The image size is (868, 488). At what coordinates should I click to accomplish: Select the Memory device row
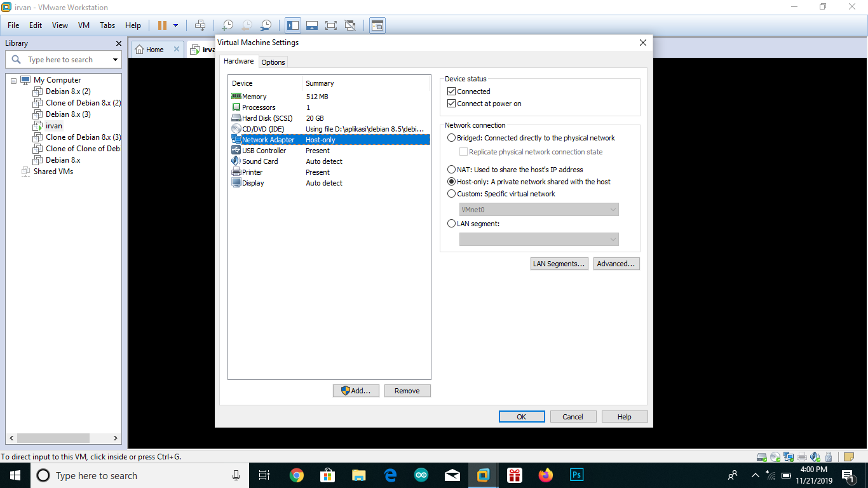pos(329,97)
